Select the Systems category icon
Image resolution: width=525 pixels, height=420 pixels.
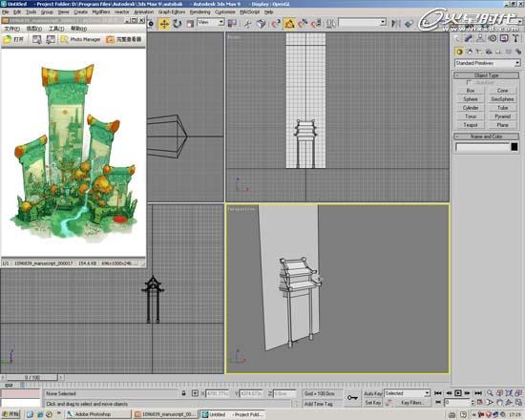[x=518, y=52]
